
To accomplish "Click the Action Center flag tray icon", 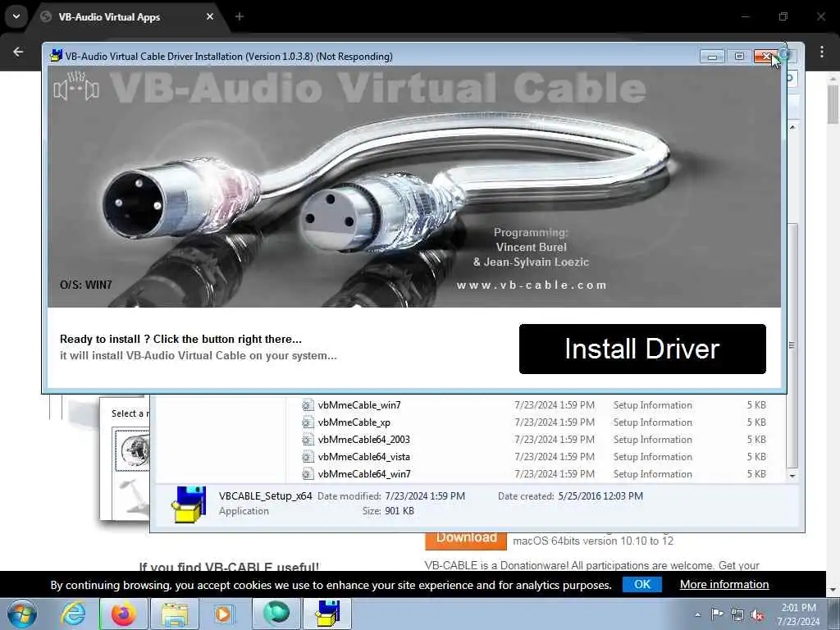I will coord(717,614).
